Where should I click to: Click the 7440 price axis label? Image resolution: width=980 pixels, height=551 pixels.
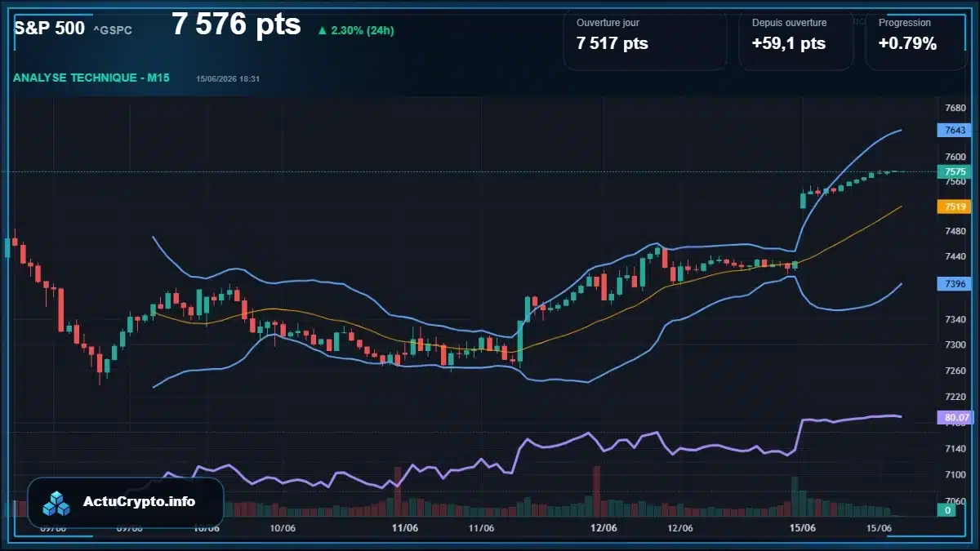[955, 256]
